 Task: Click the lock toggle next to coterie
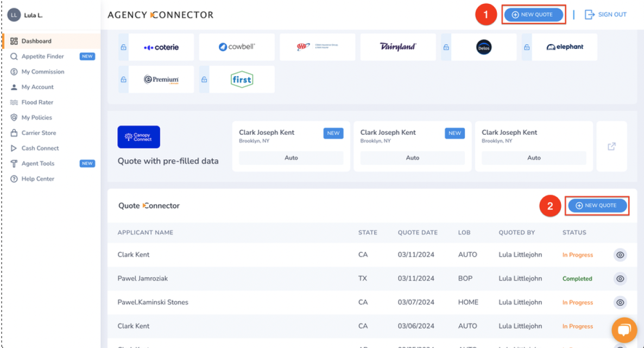pos(123,47)
